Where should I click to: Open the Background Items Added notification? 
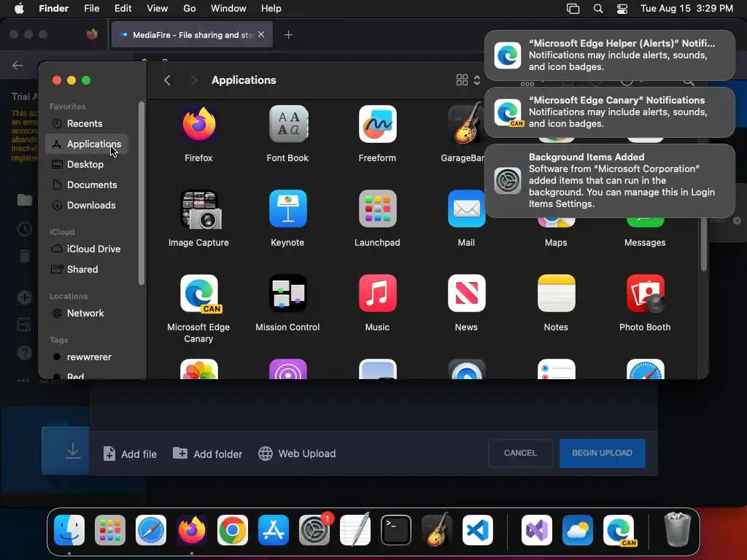tap(609, 181)
